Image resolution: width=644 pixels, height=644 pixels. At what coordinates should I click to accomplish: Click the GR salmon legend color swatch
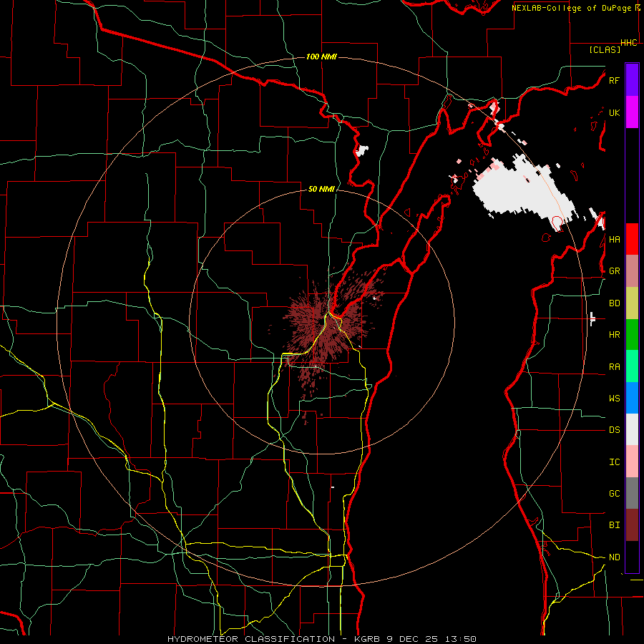pyautogui.click(x=632, y=271)
